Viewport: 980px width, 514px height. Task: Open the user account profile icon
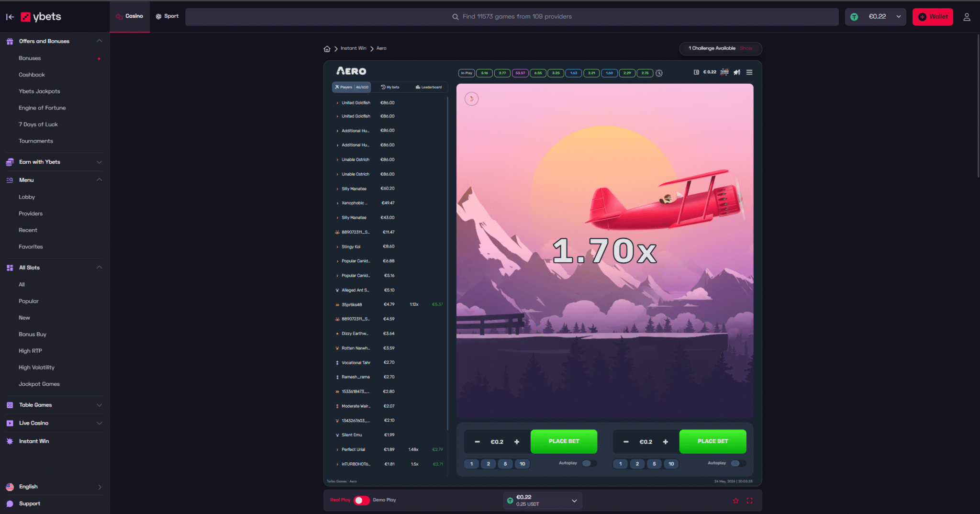(967, 17)
